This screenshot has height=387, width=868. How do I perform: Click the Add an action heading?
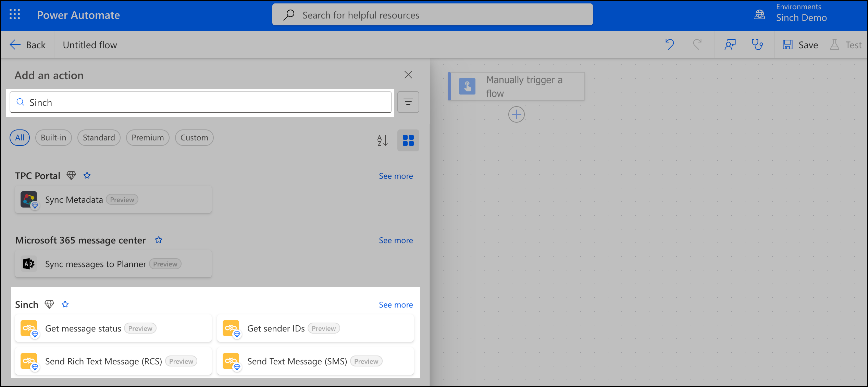click(x=49, y=75)
